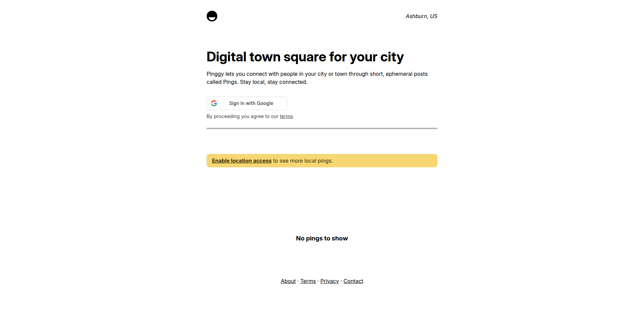The image size is (644, 333).
Task: Click the gray progress bar under the sign-in area
Action: point(322,128)
